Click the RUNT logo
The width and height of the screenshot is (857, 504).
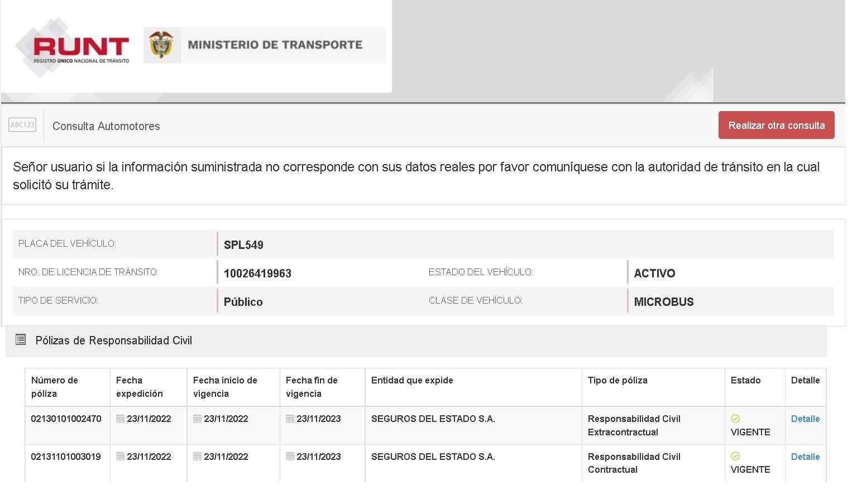[x=81, y=49]
